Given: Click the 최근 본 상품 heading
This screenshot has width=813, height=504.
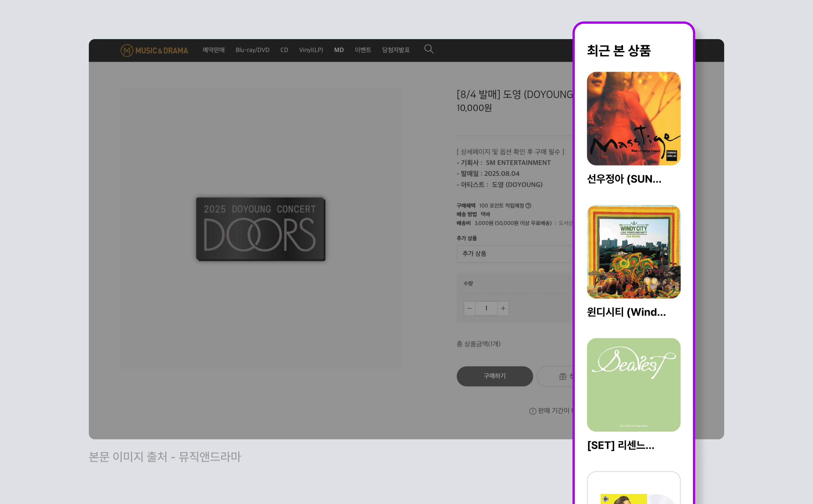Looking at the screenshot, I should (619, 50).
